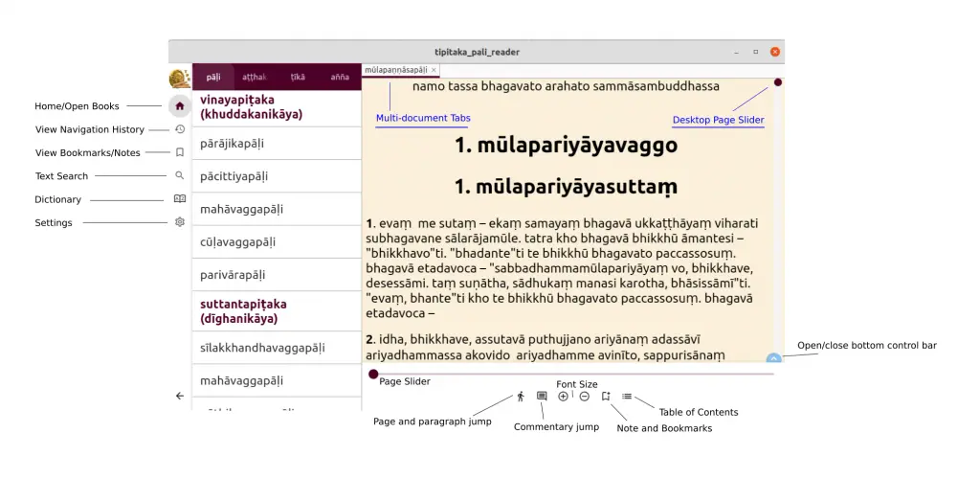Collapse the side panel with back arrow

coord(179,396)
